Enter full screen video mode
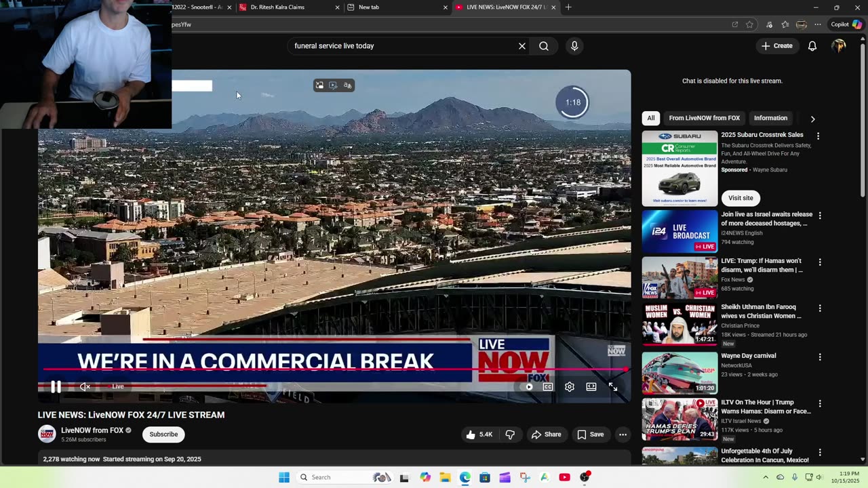Viewport: 868px width, 488px height. coord(613,387)
